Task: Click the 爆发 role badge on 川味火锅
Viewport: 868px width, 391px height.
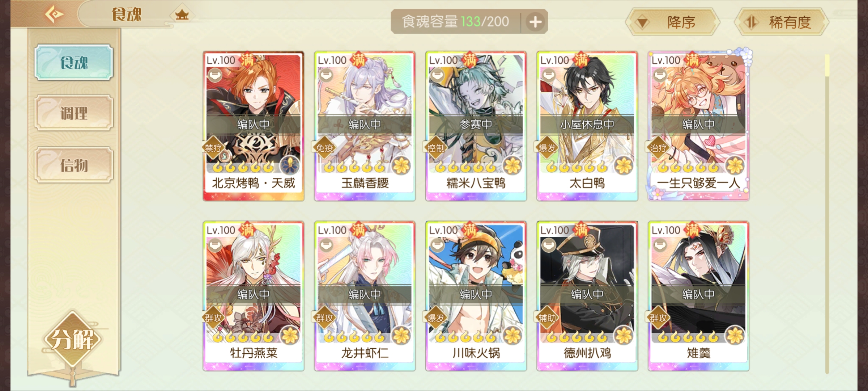Action: (436, 318)
